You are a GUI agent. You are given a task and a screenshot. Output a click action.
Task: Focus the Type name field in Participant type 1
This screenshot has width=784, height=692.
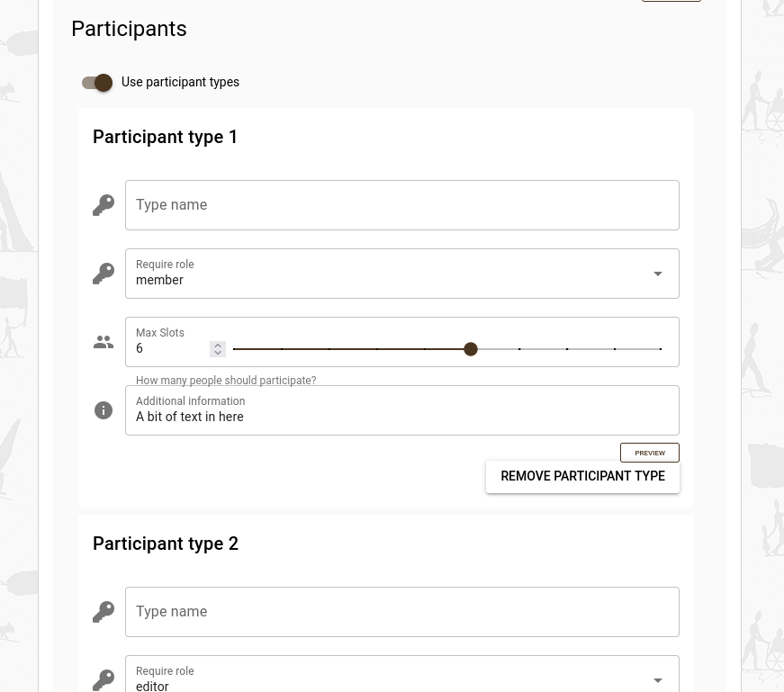tap(401, 205)
